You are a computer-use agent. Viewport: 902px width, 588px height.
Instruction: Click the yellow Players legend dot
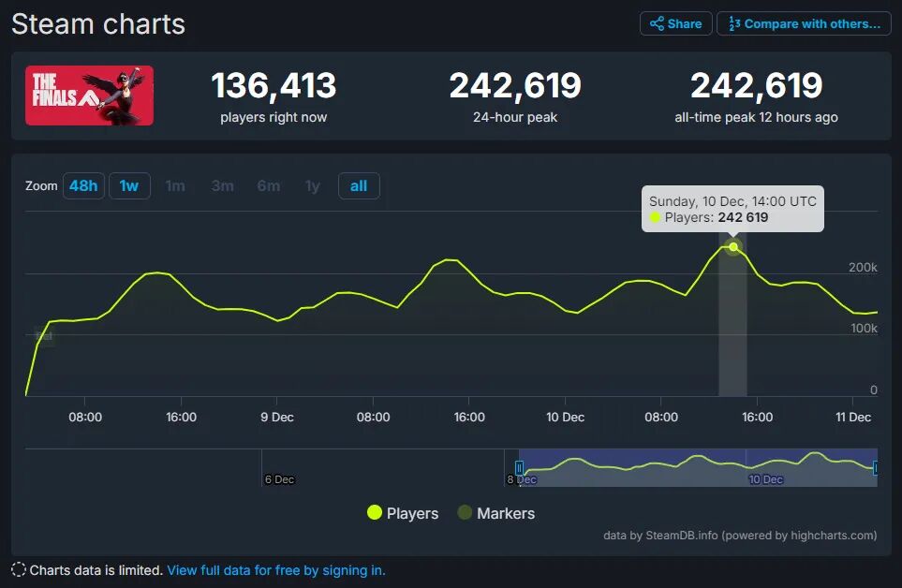pos(375,512)
